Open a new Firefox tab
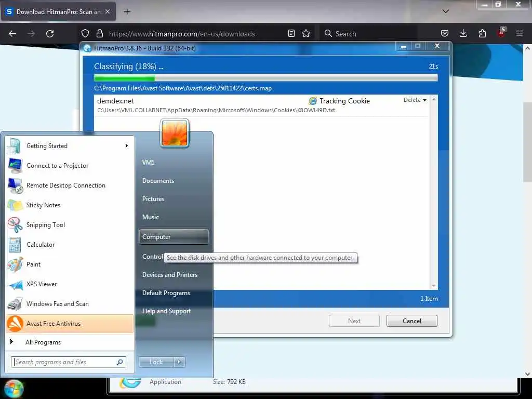Image resolution: width=532 pixels, height=399 pixels. (127, 12)
